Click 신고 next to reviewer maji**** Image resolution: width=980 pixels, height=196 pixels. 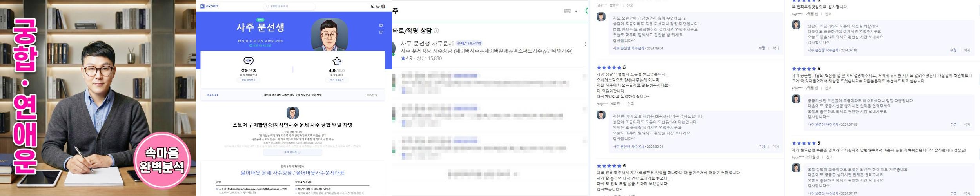630,104
